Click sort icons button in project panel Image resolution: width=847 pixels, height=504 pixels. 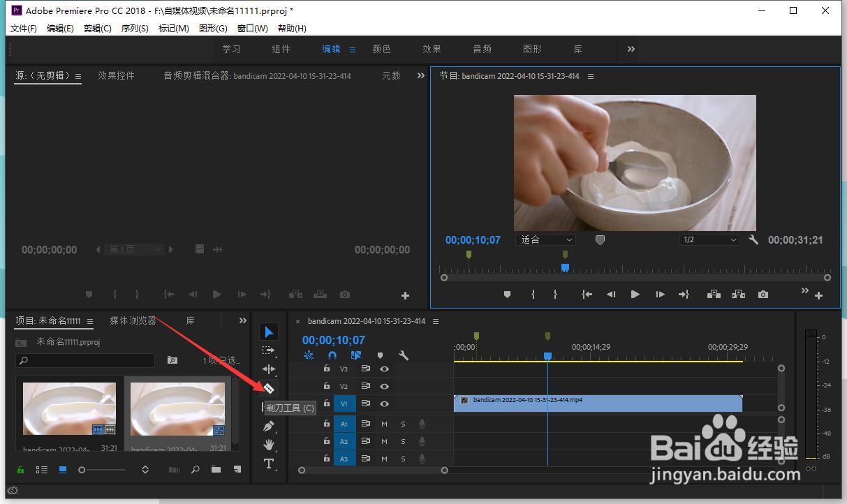(145, 470)
